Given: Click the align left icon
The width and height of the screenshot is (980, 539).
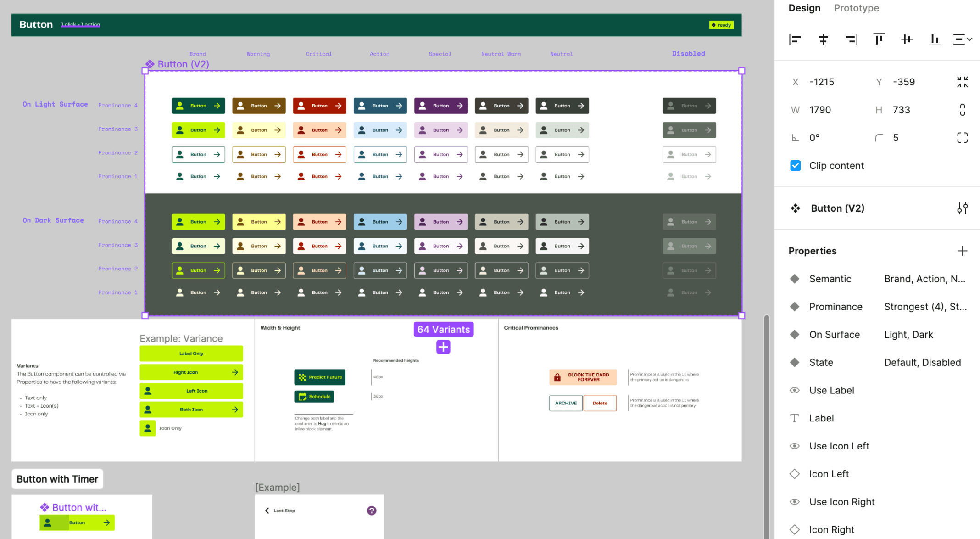Looking at the screenshot, I should click(x=795, y=39).
